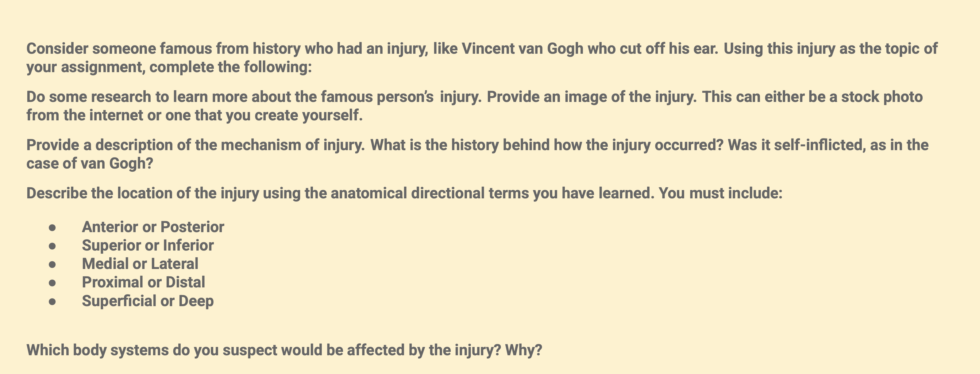This screenshot has width=980, height=374.
Task: Click the 'Anterior or Posterior' bullet text
Action: coord(153,227)
